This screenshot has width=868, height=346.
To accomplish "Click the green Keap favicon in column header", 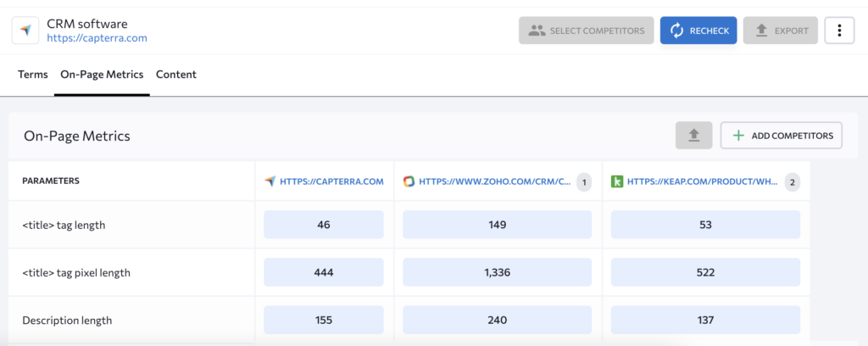I will tap(617, 181).
